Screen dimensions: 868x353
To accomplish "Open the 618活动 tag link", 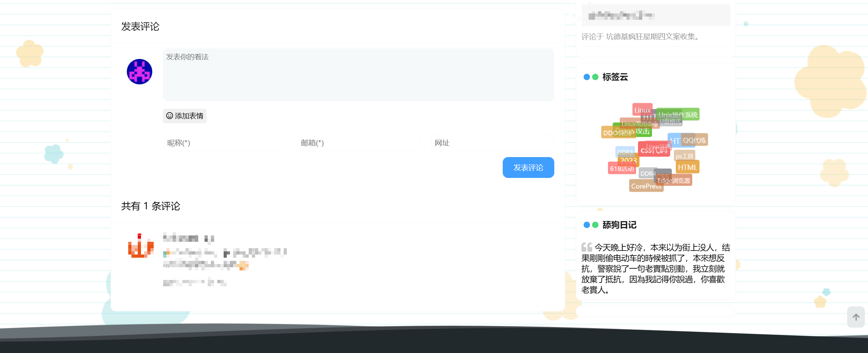I will (x=622, y=169).
